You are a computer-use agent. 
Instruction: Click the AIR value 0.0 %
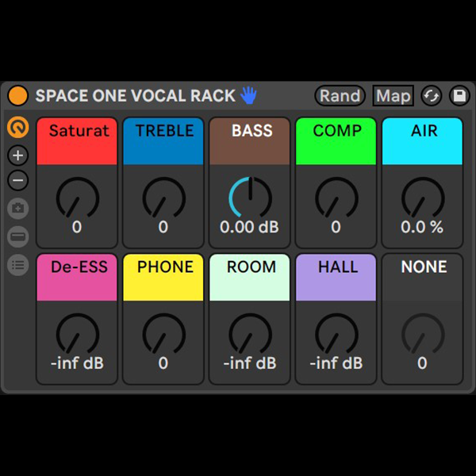[x=422, y=227]
